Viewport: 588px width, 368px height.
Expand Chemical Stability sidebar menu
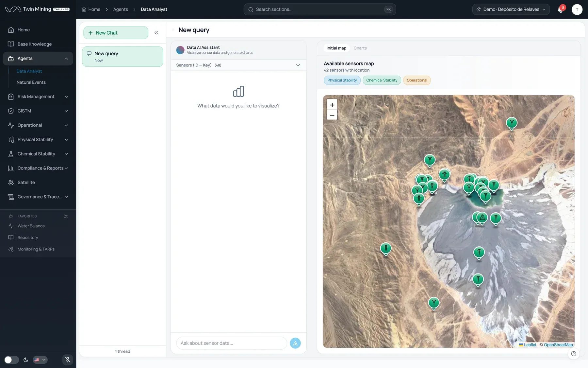pos(38,154)
